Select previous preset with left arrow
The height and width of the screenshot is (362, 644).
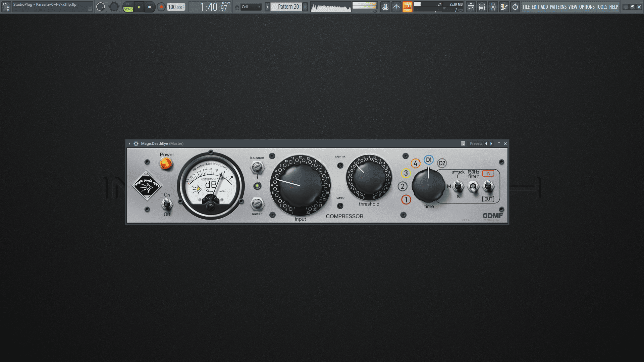pos(486,143)
